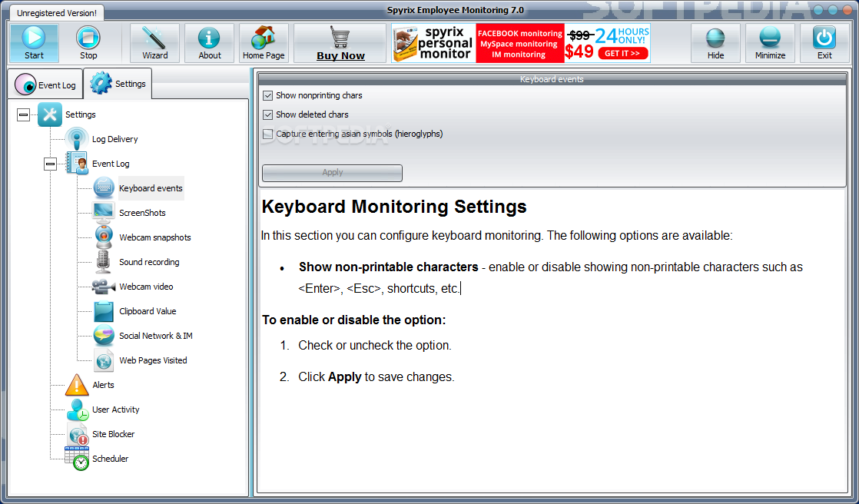Open the Log Delivery icon
Image resolution: width=859 pixels, height=504 pixels.
(x=77, y=138)
